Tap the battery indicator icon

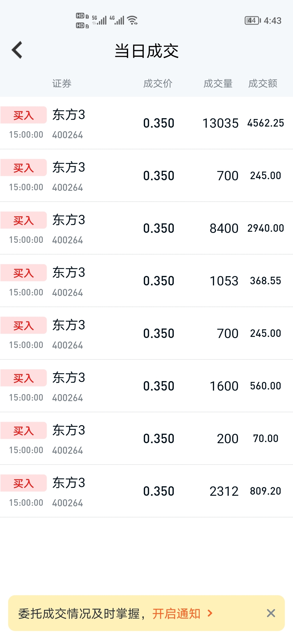coord(253,21)
